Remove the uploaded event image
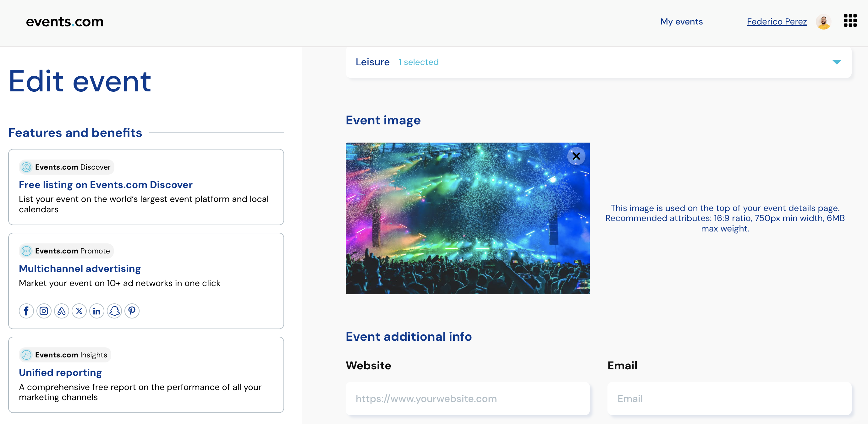The width and height of the screenshot is (868, 424). 576,156
